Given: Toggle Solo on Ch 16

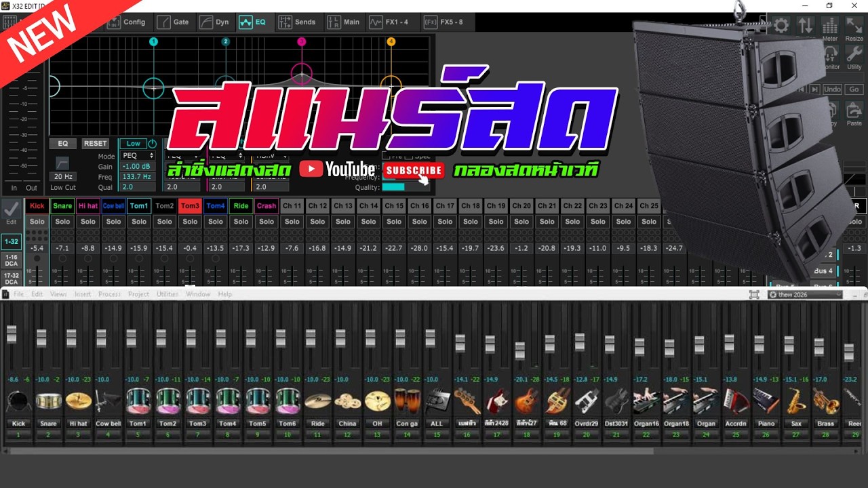Looking at the screenshot, I should tap(420, 222).
